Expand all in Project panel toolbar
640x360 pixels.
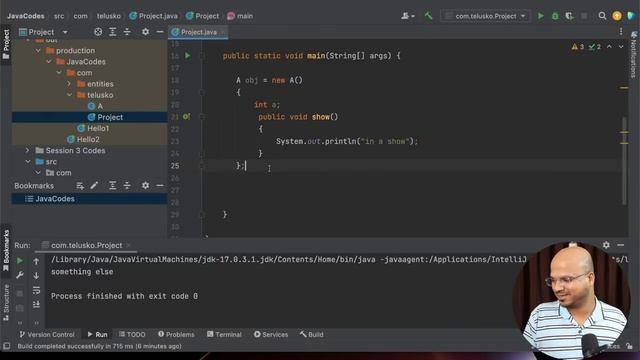point(113,32)
